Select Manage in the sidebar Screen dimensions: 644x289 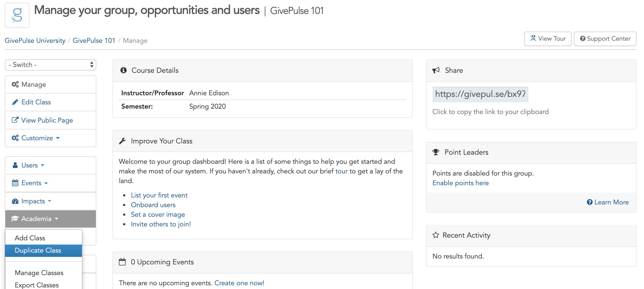(51, 85)
